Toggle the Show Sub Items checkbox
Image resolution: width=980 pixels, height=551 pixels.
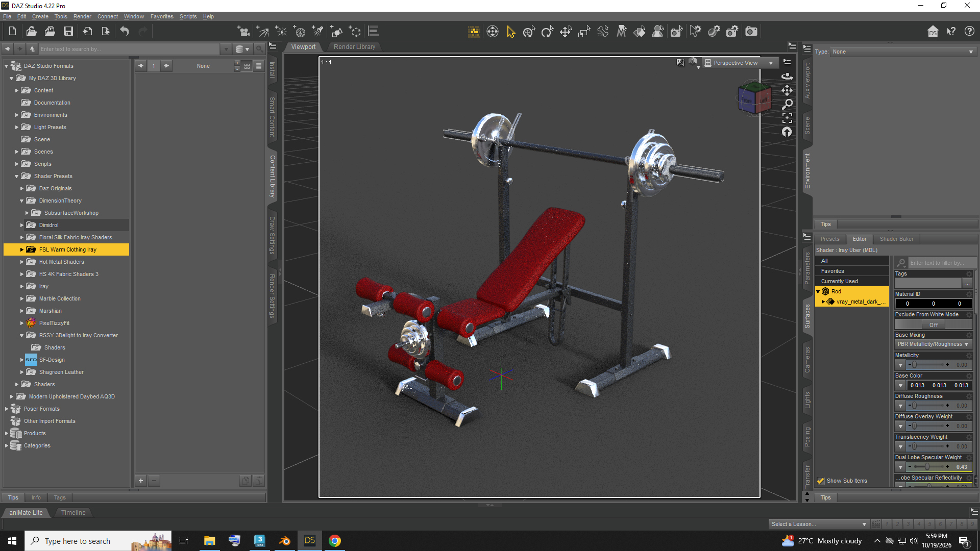point(821,481)
